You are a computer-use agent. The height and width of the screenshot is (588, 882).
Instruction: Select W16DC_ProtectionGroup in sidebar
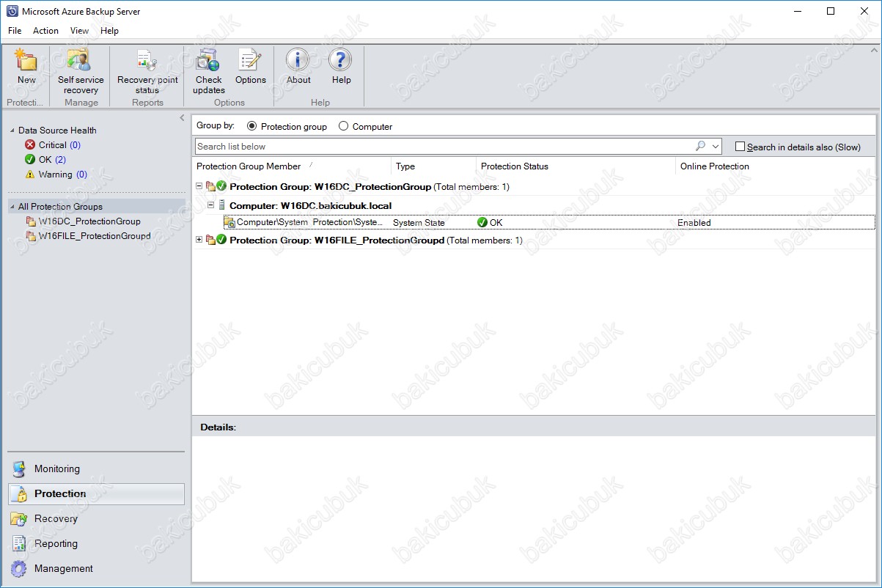pyautogui.click(x=89, y=221)
